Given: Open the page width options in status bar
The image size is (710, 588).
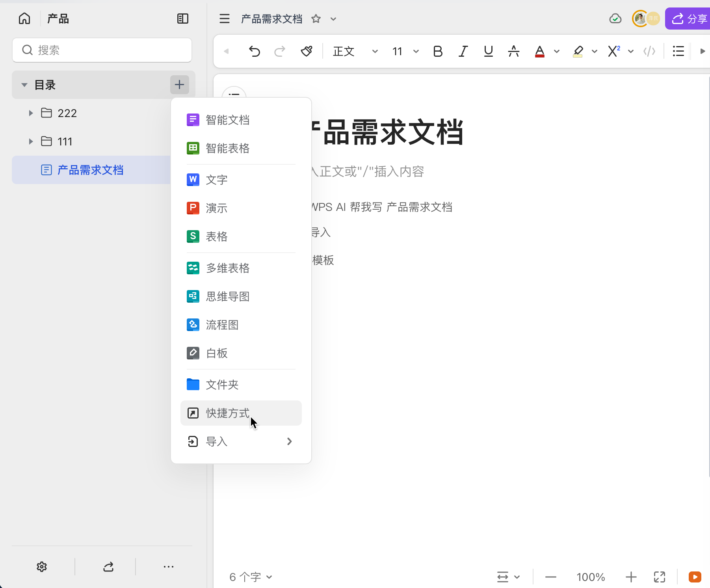Looking at the screenshot, I should [508, 577].
